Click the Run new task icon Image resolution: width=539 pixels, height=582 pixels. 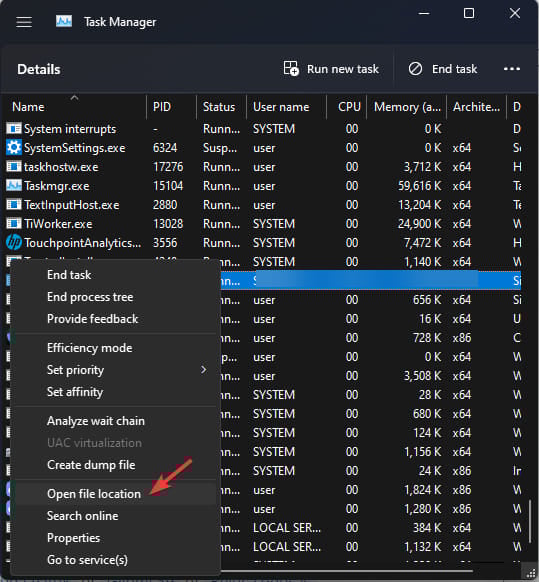coord(291,69)
